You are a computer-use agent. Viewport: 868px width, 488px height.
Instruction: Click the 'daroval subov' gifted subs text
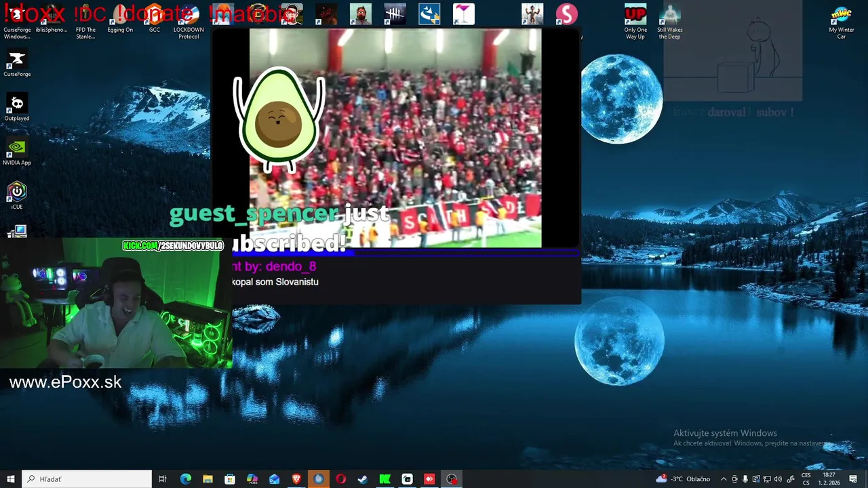point(750,113)
